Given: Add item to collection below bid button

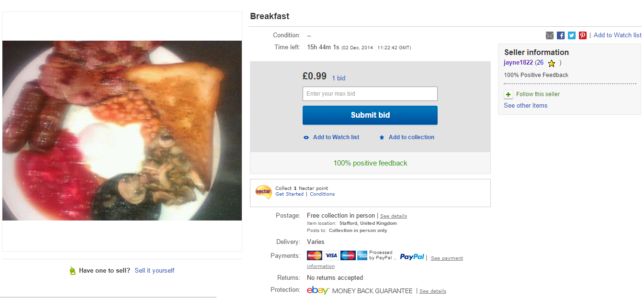Looking at the screenshot, I should point(411,137).
